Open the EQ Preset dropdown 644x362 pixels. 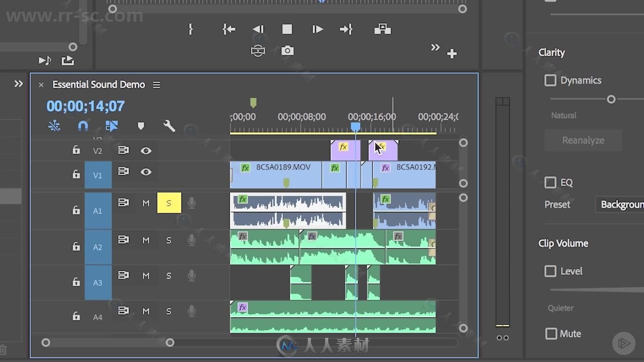point(620,205)
